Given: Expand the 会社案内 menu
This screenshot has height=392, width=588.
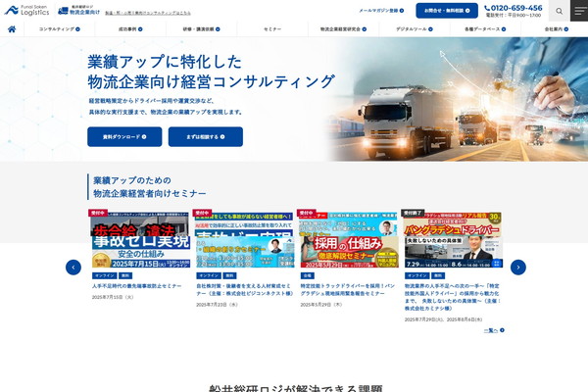Looking at the screenshot, I should [556, 29].
